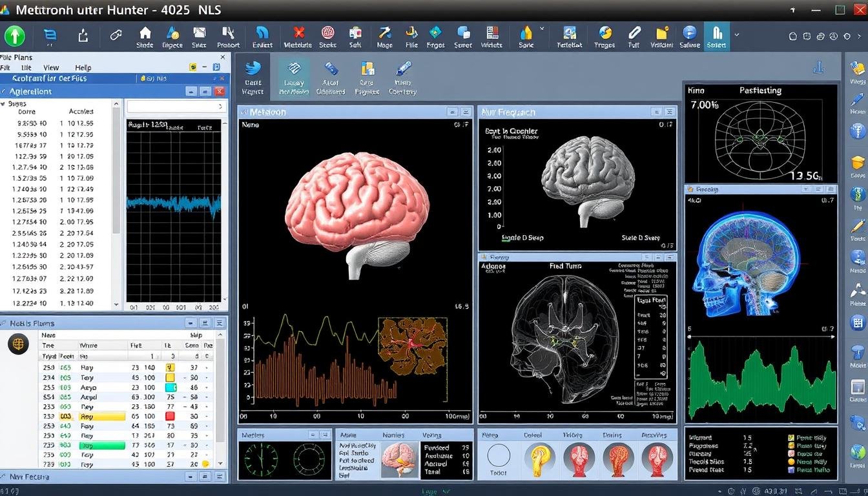Click the paperclip icon in top toolbar

tap(634, 33)
